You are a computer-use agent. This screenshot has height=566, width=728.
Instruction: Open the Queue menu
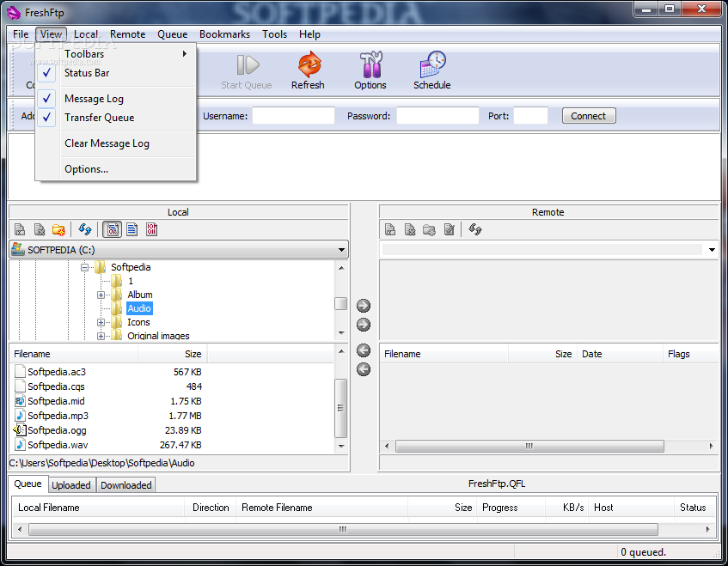point(172,34)
